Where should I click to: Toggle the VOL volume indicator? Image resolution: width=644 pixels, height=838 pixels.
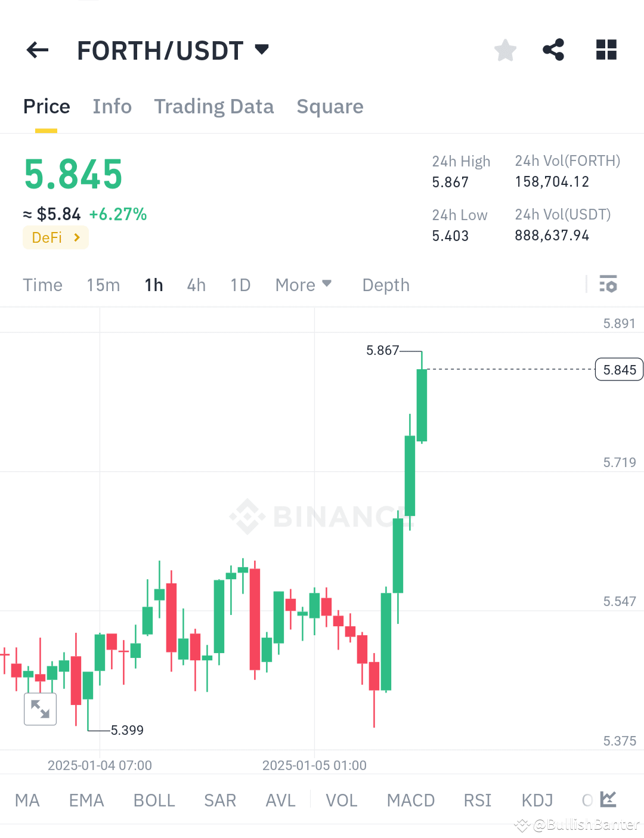pos(341,800)
